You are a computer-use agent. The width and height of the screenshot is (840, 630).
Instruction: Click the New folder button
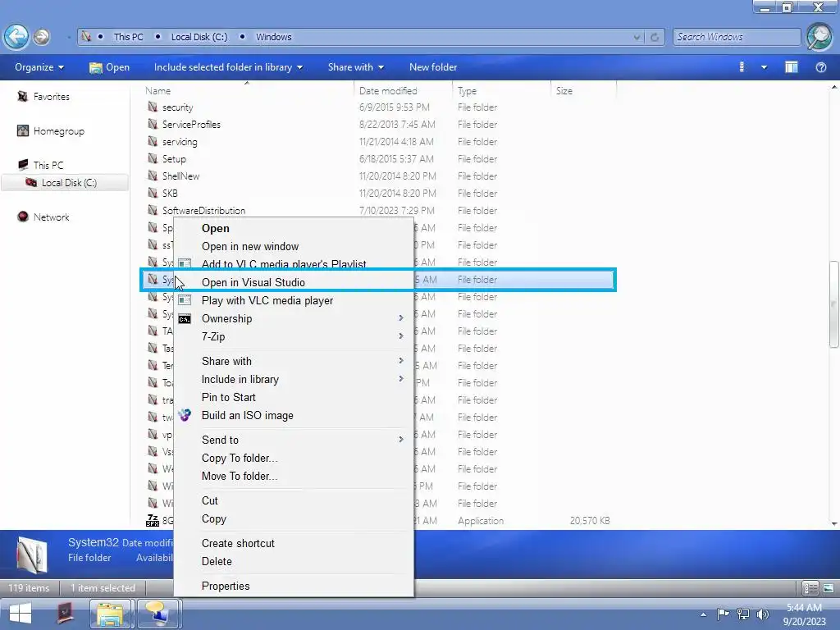(433, 67)
